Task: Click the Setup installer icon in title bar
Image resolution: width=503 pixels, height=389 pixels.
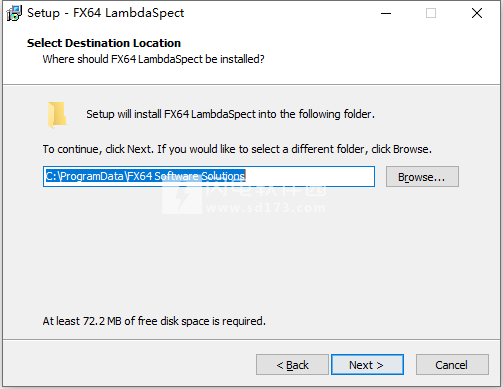Action: click(14, 13)
